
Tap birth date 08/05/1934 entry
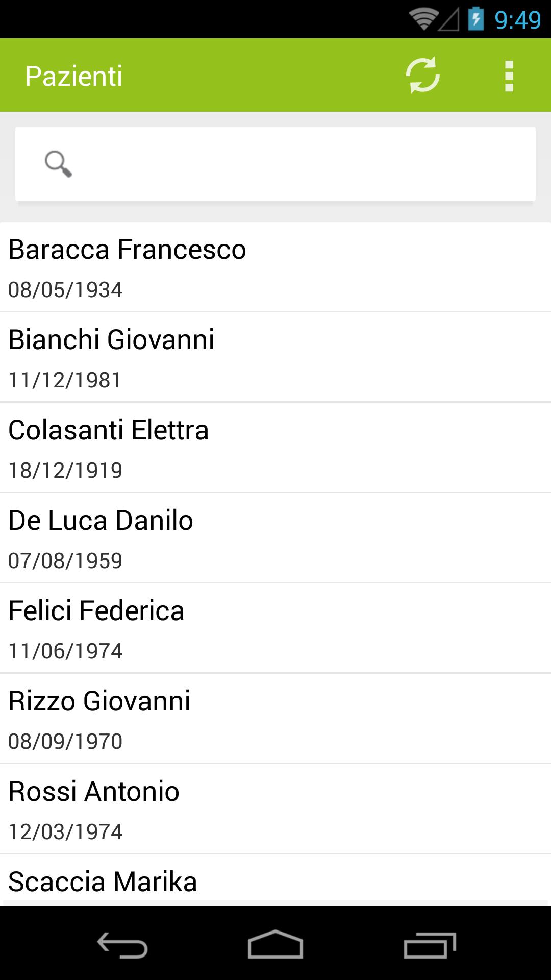pos(65,290)
